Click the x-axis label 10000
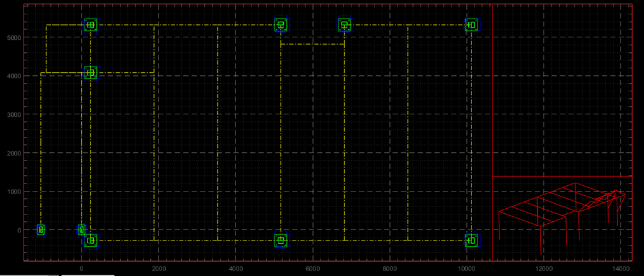Viewport: 644px width, 276px height. [x=467, y=268]
